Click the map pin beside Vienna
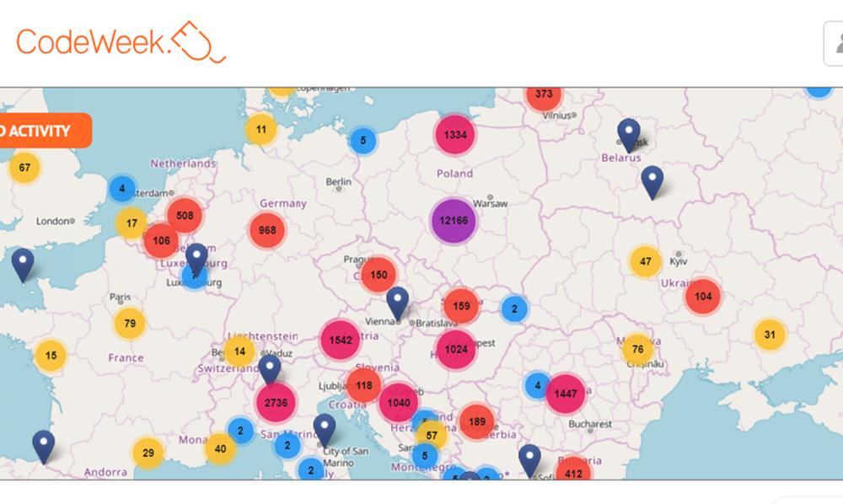The width and height of the screenshot is (843, 504). 397,303
